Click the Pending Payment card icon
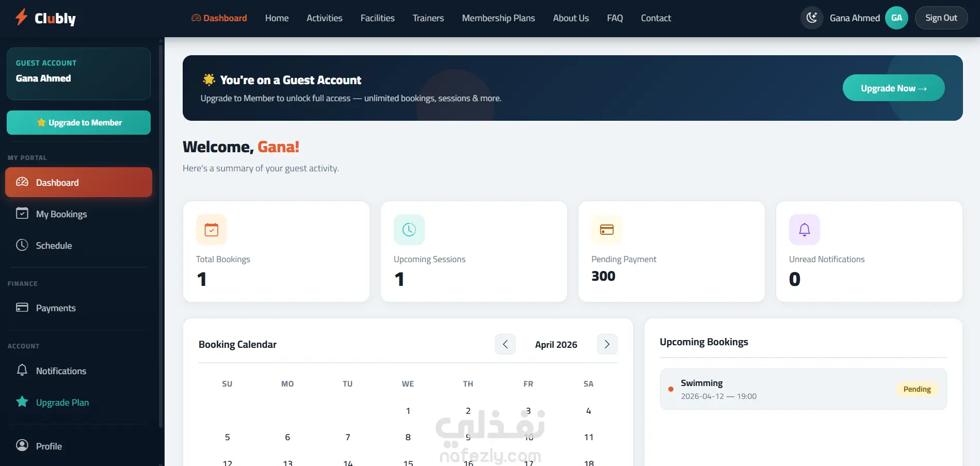 click(x=607, y=230)
